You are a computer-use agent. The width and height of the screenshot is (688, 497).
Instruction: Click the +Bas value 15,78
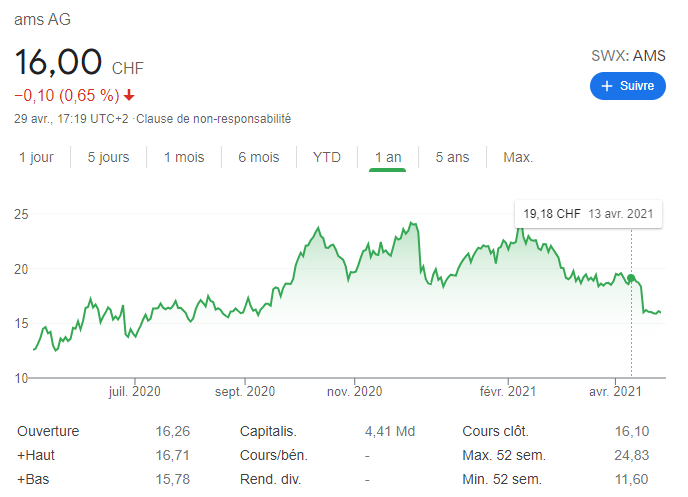click(x=172, y=479)
